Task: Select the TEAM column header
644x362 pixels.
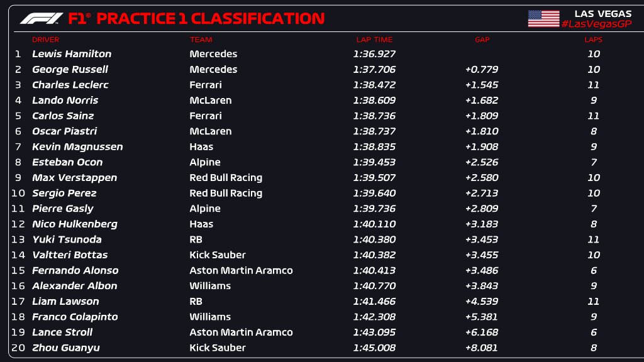Action: coord(201,40)
